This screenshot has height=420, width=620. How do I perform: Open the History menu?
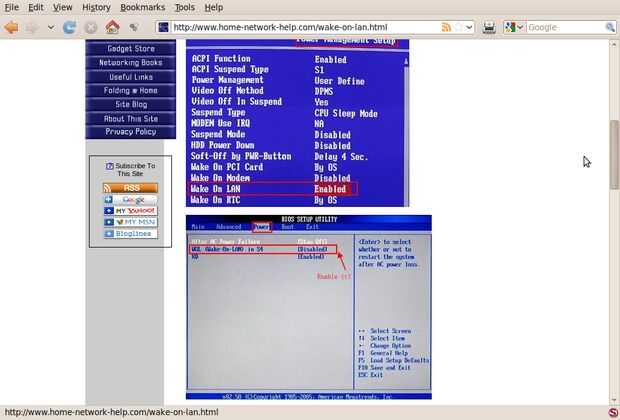(96, 8)
